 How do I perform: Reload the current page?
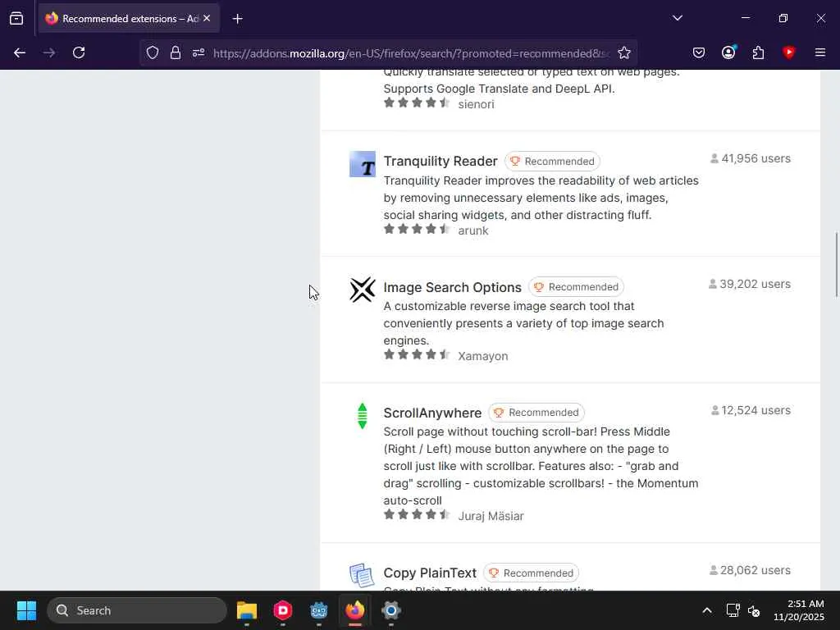coord(79,52)
